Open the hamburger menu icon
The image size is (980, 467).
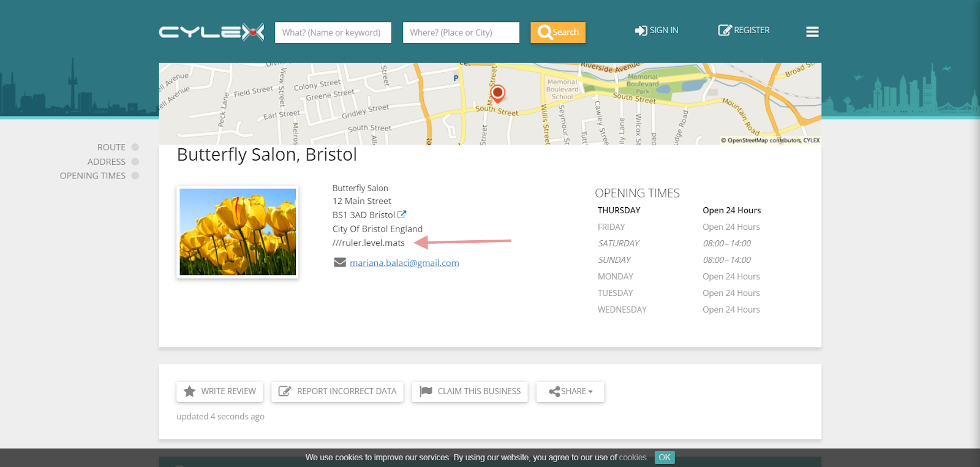coord(812,32)
